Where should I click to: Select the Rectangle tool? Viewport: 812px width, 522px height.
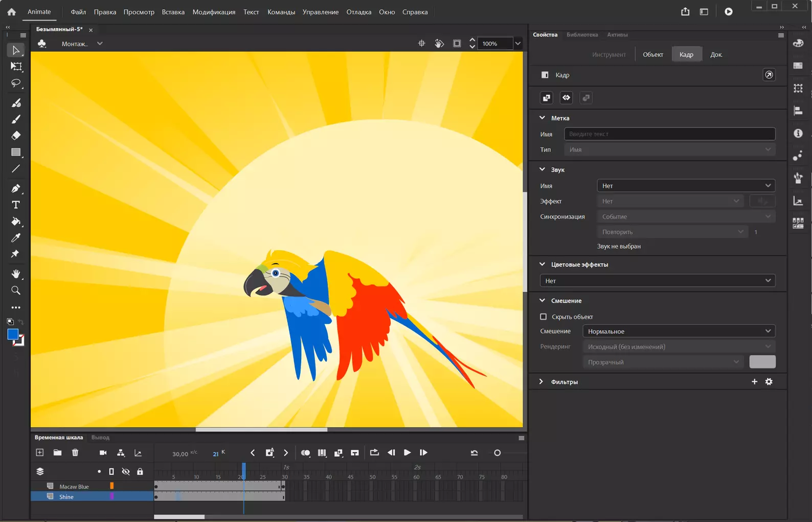click(16, 152)
